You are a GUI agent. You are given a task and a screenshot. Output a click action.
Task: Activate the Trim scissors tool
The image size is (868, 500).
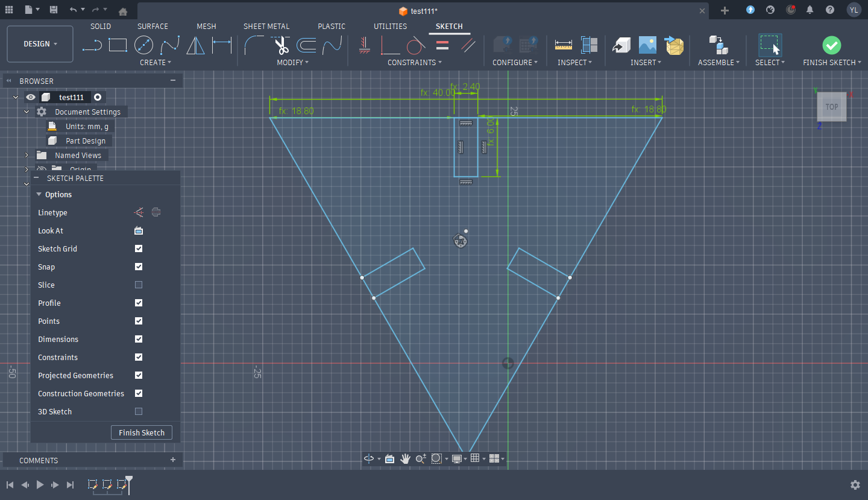coord(281,45)
